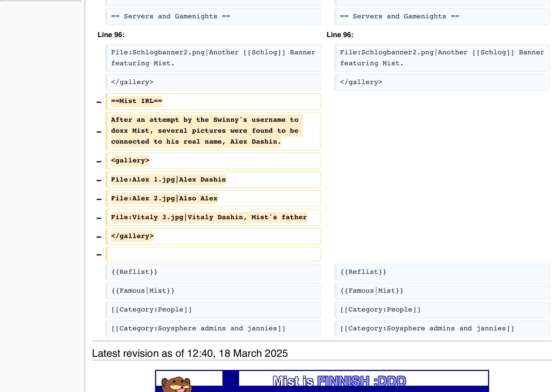
Task: Click 'Line 96:' heading of the old revision column
Action: pos(111,35)
